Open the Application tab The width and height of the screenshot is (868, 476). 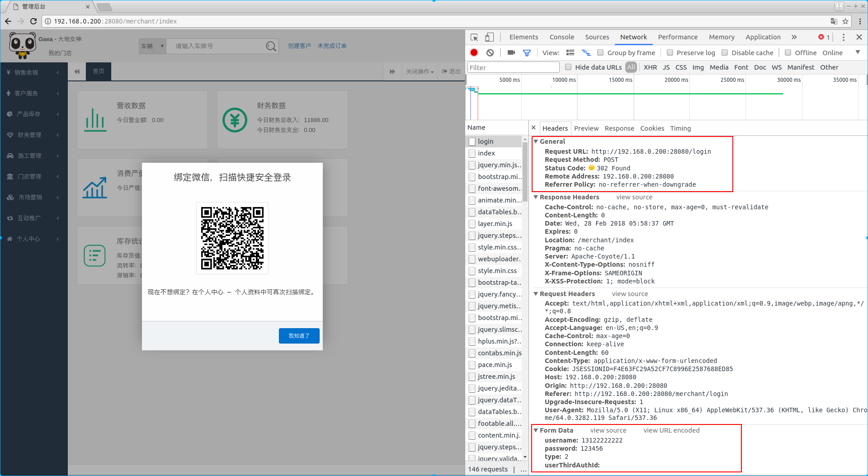763,37
